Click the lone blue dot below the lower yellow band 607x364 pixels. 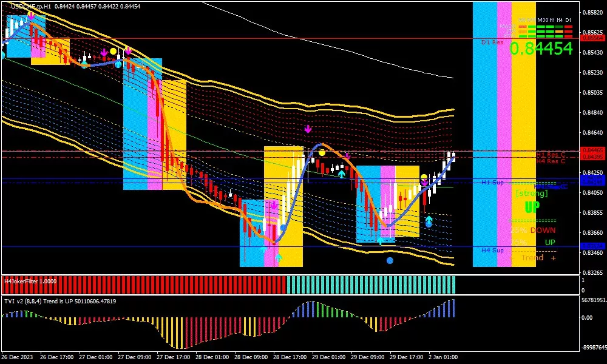click(x=390, y=261)
